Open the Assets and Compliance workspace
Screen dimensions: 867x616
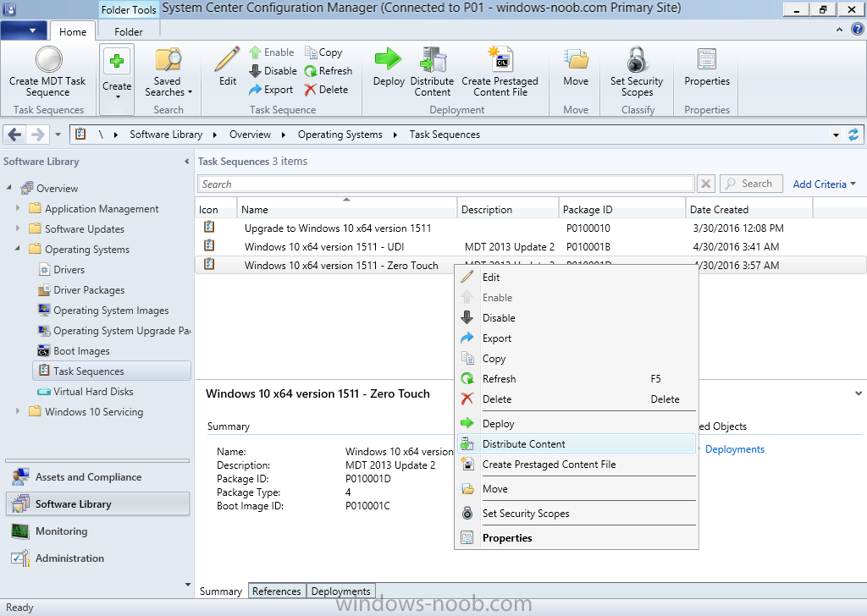[97, 476]
